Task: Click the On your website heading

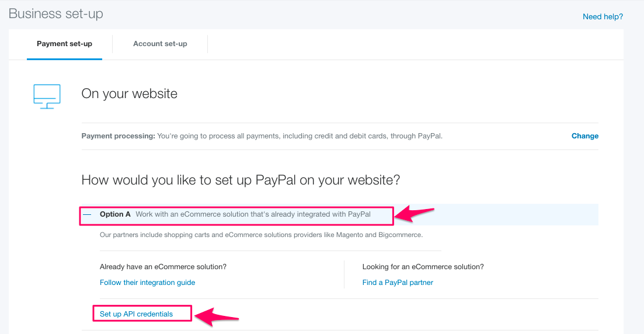Action: click(130, 93)
